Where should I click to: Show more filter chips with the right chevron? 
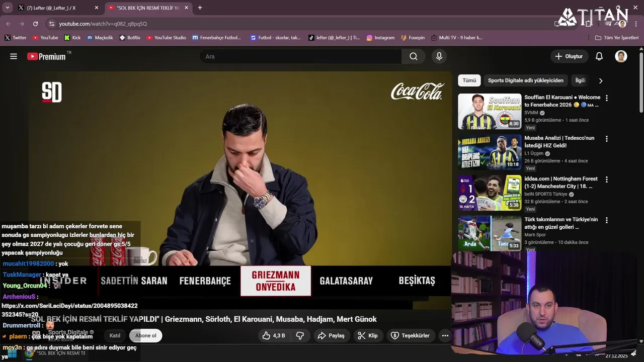tap(600, 80)
